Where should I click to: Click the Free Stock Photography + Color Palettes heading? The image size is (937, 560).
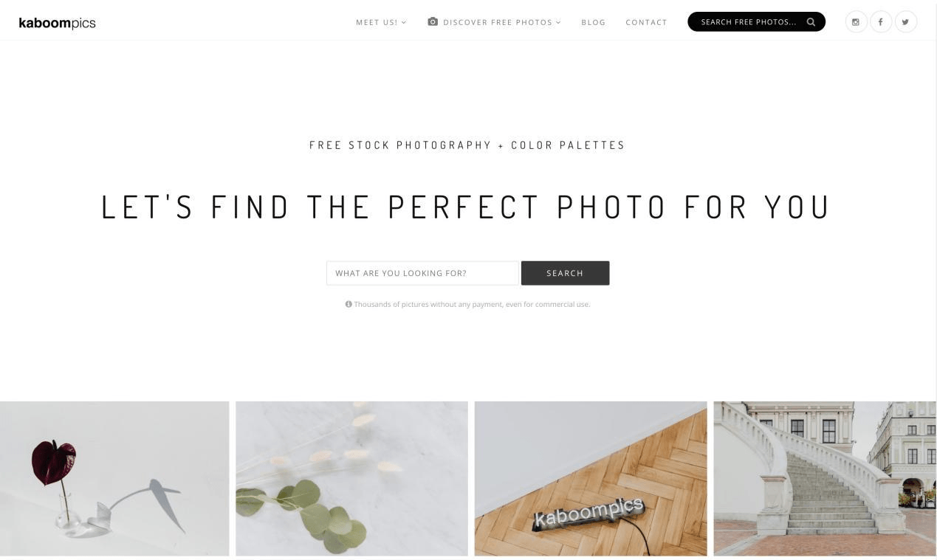[x=467, y=145]
